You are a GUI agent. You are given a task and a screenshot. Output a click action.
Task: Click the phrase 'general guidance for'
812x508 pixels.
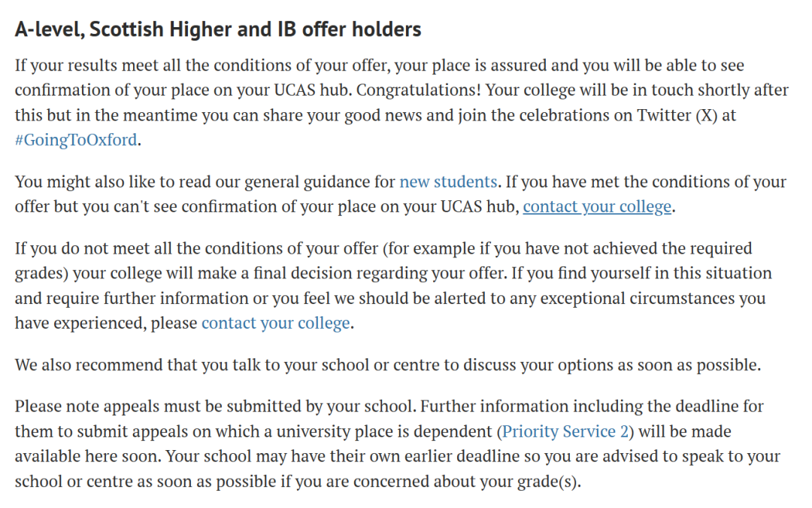pos(320,182)
